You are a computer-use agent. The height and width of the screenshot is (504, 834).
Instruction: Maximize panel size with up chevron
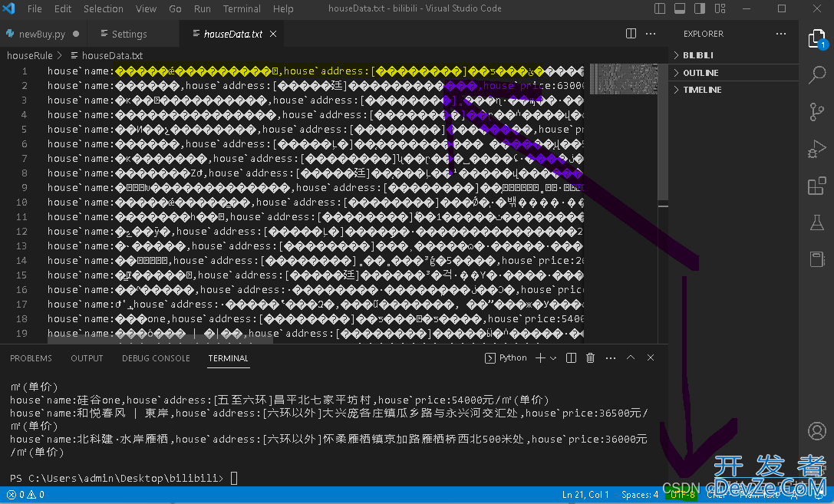click(630, 357)
